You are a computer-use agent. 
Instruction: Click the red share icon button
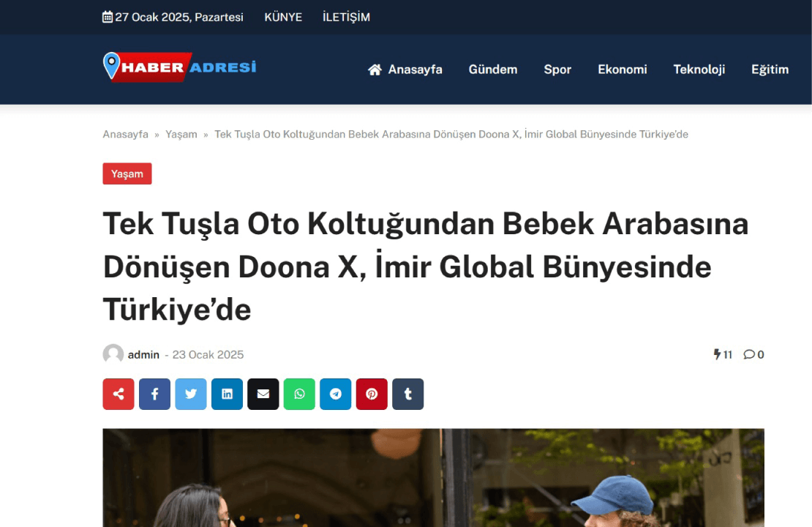(x=118, y=395)
